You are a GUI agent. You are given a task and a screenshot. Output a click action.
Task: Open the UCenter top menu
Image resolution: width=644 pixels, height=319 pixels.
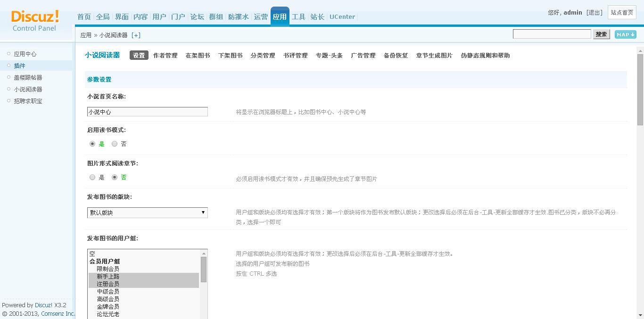click(342, 16)
